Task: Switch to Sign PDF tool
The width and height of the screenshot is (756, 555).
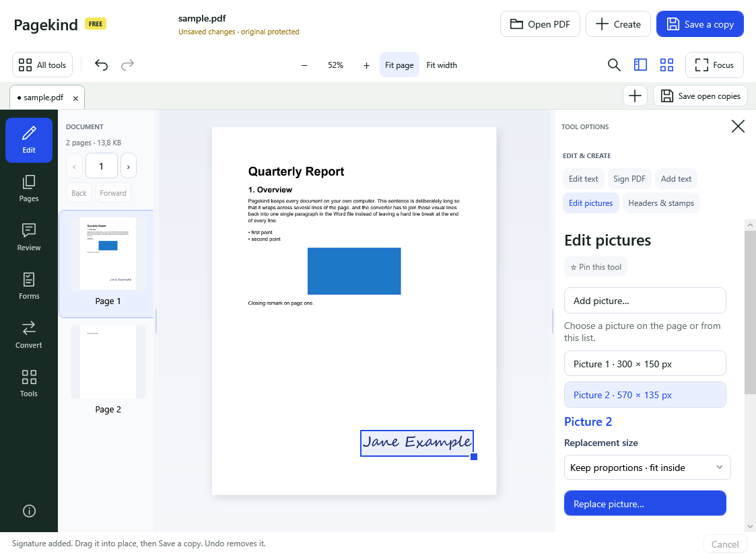Action: (629, 179)
